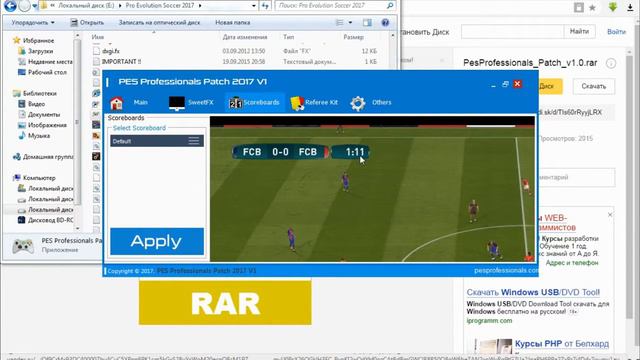Sort by Имя column header
This screenshot has height=360, width=640.
[x=98, y=37]
